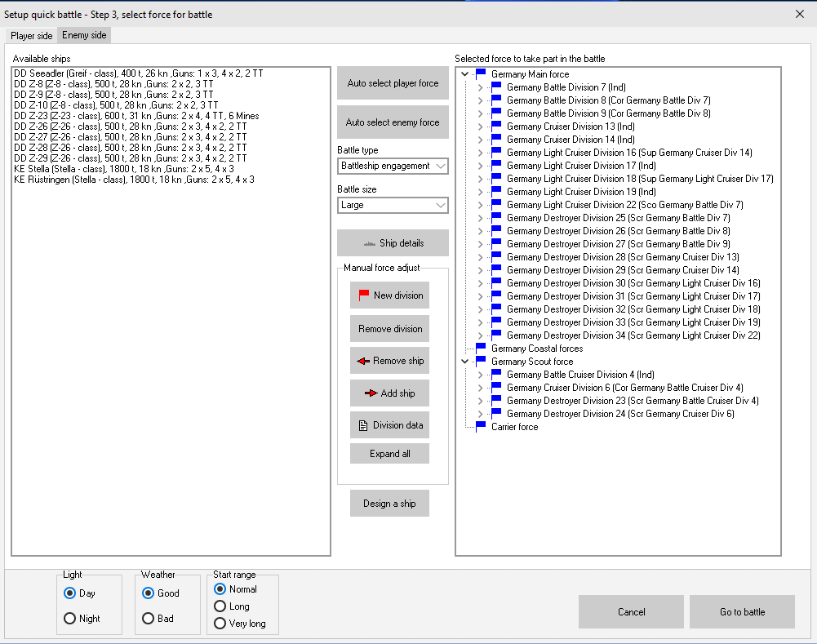The width and height of the screenshot is (817, 644).
Task: Click flag icon of Germany Cruiser Division 13
Action: point(496,126)
